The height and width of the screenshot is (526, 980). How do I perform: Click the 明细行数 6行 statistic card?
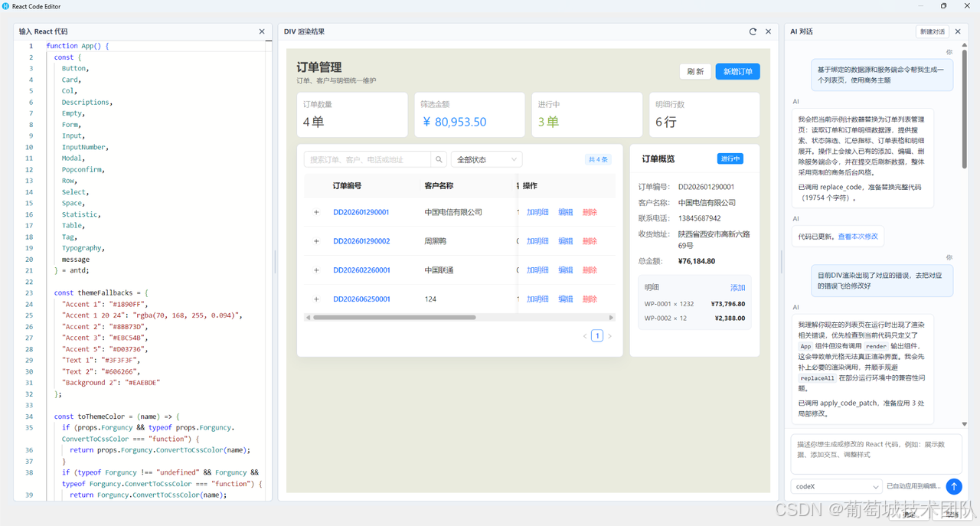pos(704,115)
